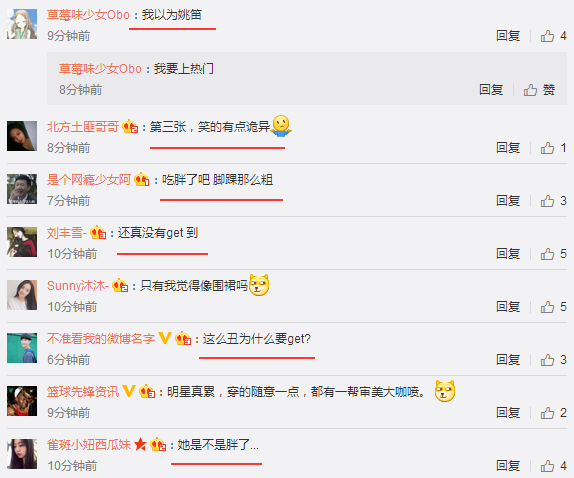
Task: Click the orange V verified badge of 篮球先锋资讯
Action: point(129,391)
